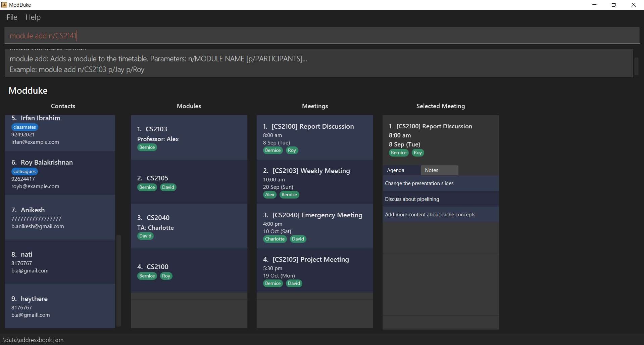
Task: Click Bernice tag in CS2103 module
Action: click(x=147, y=147)
